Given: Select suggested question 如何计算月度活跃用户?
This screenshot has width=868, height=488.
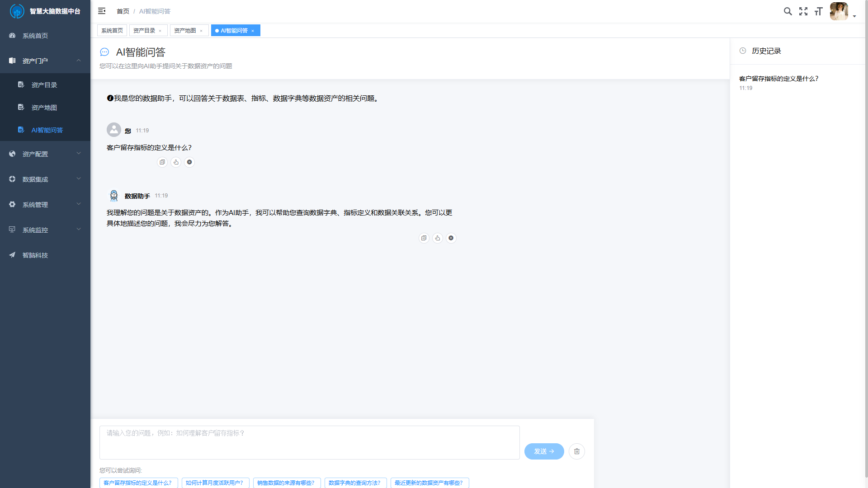Looking at the screenshot, I should click(x=216, y=483).
